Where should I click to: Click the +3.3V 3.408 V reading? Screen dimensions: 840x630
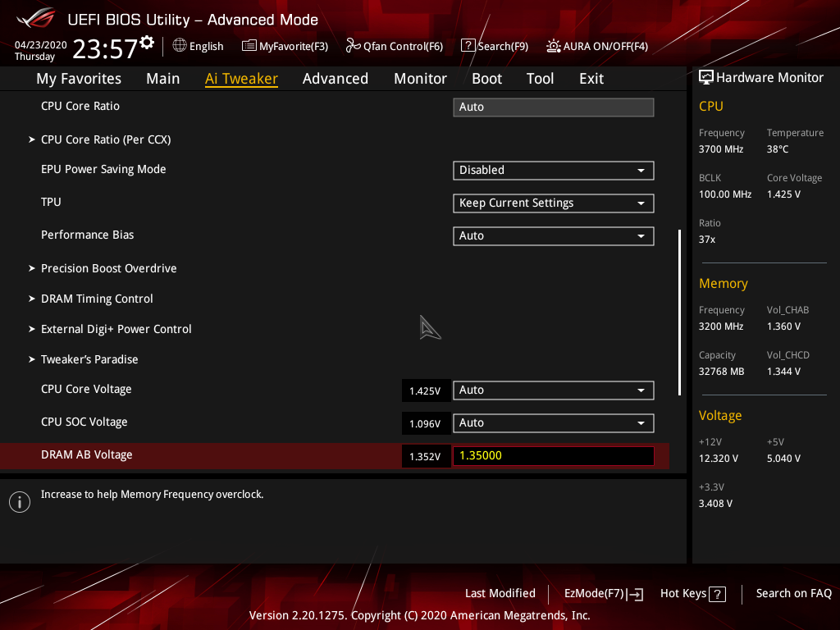coord(715,504)
